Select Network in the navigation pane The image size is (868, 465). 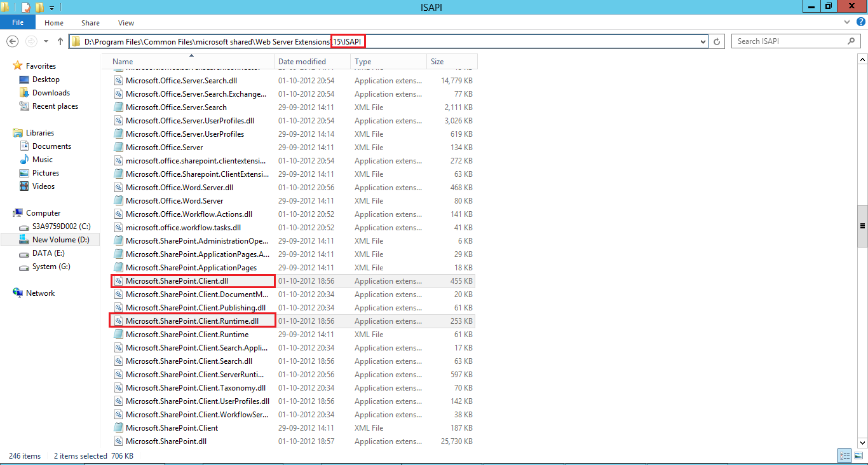[40, 293]
